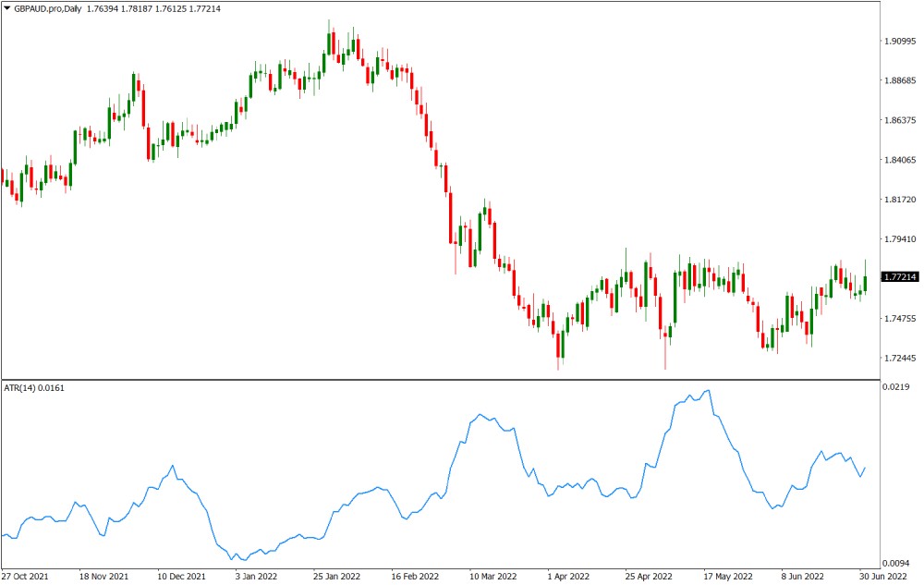924x585 pixels.
Task: Click the triangle arrow before GBPAUD.pro
Action: pos(7,9)
